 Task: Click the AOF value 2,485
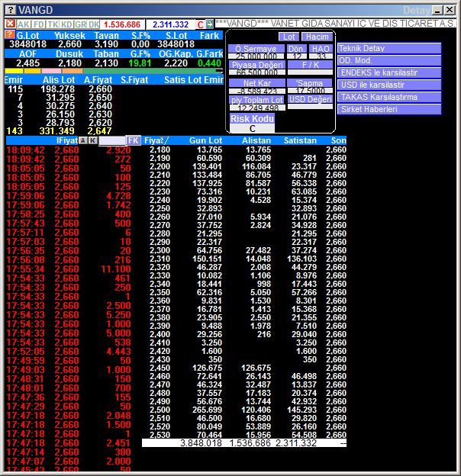[x=28, y=63]
